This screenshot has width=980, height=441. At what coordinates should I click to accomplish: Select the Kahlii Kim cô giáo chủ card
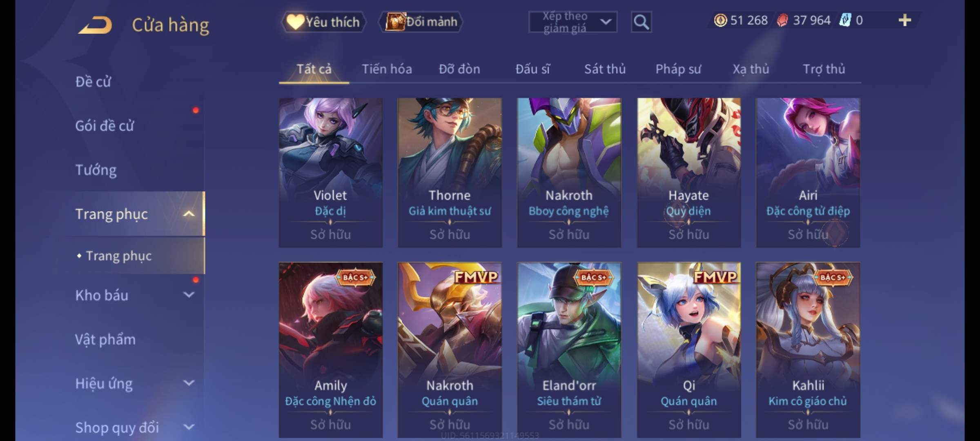(x=808, y=350)
